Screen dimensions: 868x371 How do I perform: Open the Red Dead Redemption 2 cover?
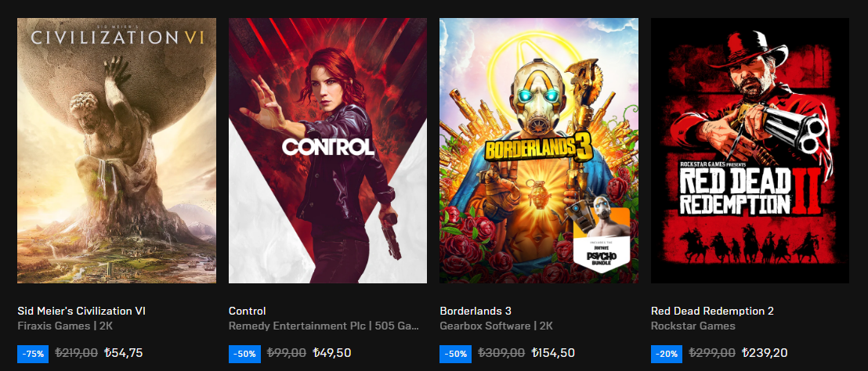pyautogui.click(x=750, y=150)
